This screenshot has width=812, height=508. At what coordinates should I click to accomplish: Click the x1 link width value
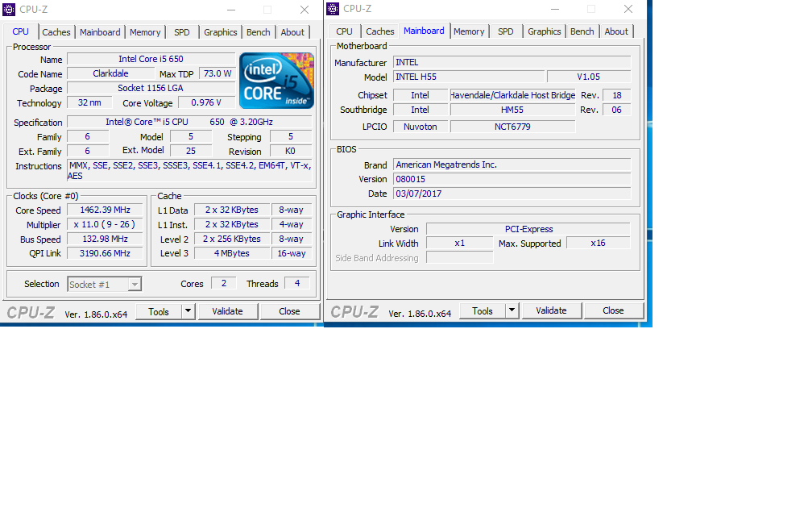coord(460,244)
